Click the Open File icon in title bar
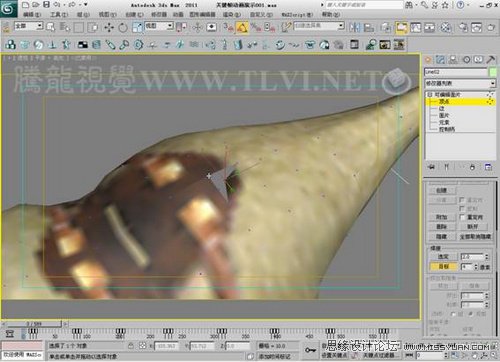This screenshot has height=362, width=500. [36, 5]
